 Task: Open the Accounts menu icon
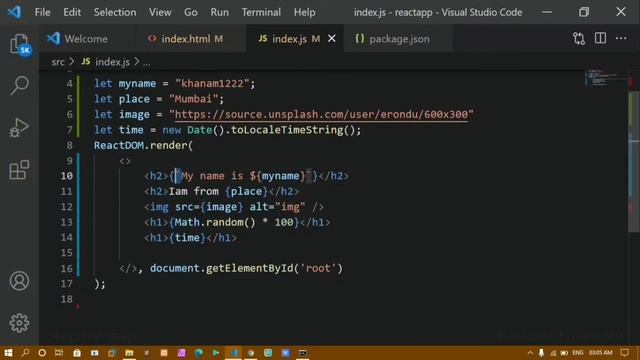click(19, 281)
